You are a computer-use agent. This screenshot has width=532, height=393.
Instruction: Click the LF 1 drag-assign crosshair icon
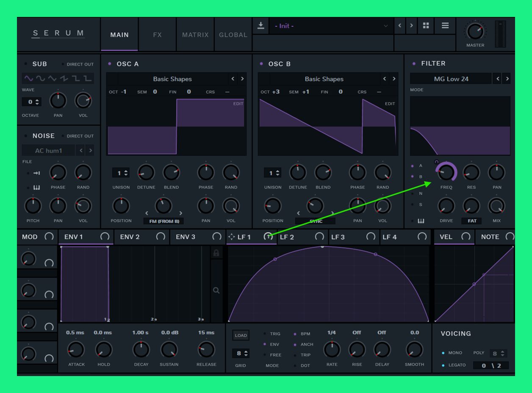tap(232, 237)
